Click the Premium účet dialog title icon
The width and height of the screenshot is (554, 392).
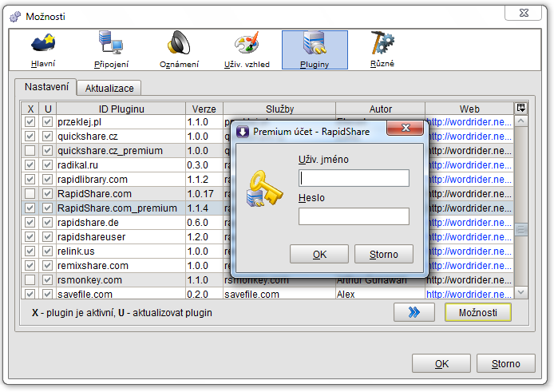[x=243, y=132]
